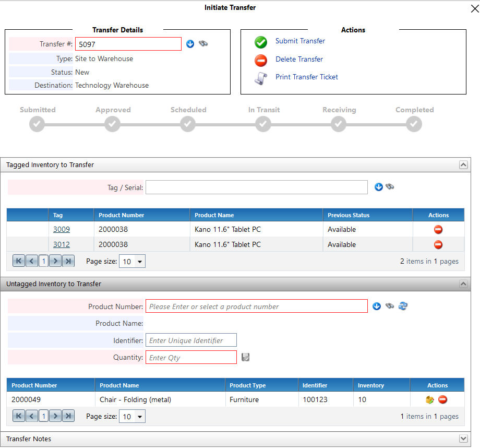Click the Scheduled progress step marker

click(188, 124)
